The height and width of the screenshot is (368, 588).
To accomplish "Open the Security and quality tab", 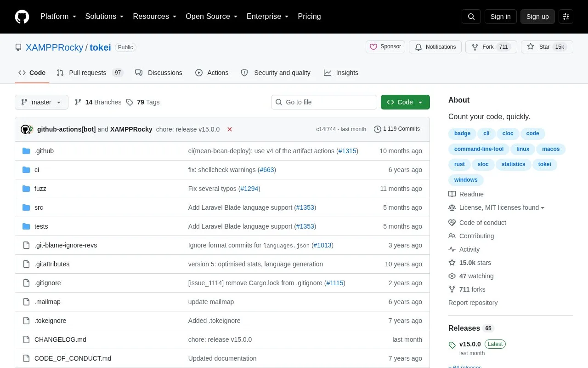I will [276, 73].
